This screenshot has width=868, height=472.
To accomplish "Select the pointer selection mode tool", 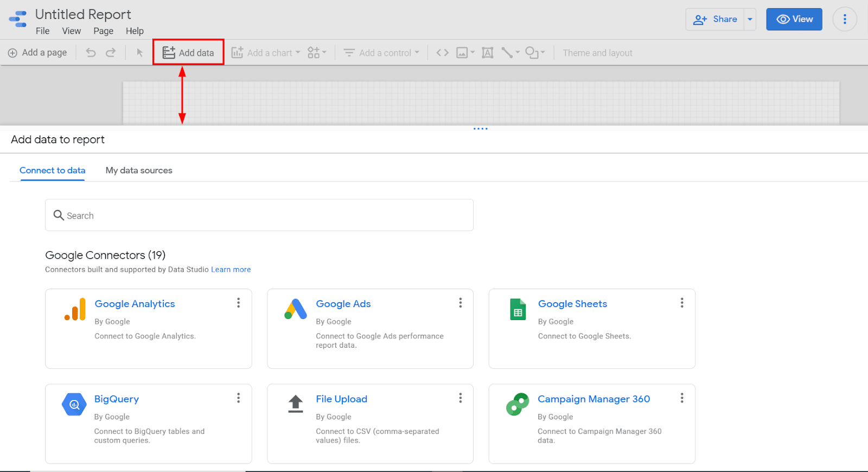I will [x=139, y=53].
